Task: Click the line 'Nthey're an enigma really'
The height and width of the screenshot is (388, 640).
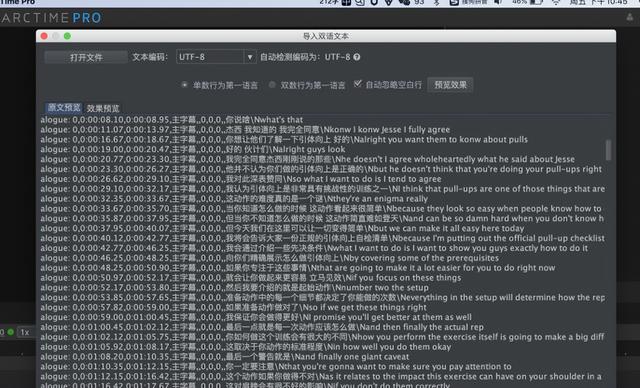Action: [x=234, y=199]
